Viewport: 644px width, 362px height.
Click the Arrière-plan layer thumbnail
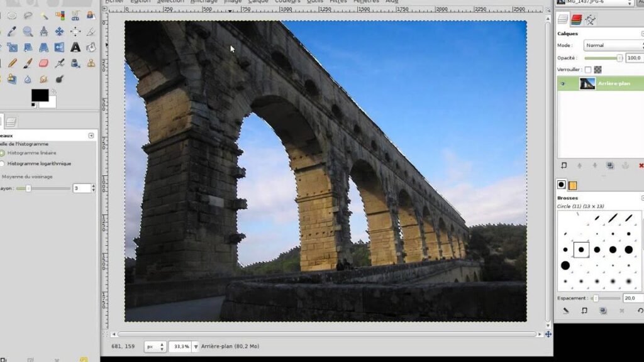click(587, 84)
